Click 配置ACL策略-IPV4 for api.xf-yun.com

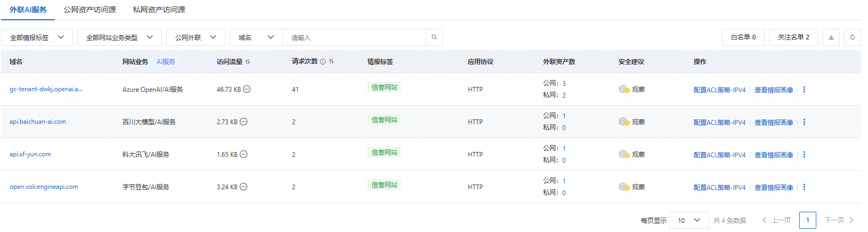(719, 155)
